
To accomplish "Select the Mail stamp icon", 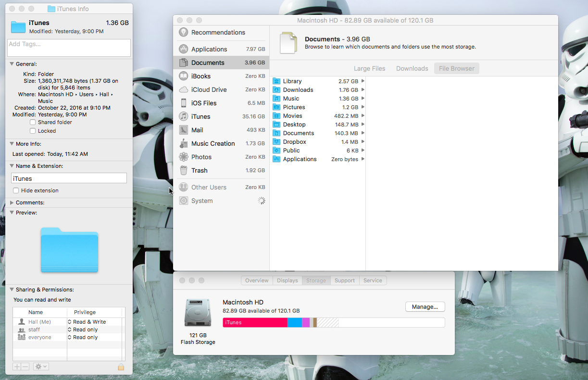I will [183, 130].
